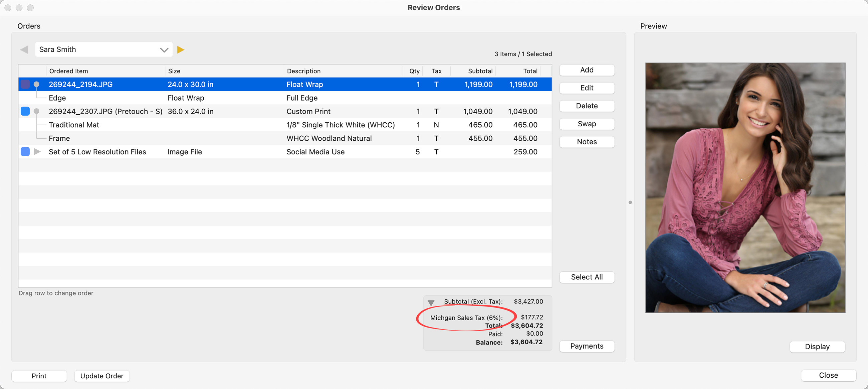The width and height of the screenshot is (868, 389).
Task: Open Payments window
Action: tap(586, 346)
